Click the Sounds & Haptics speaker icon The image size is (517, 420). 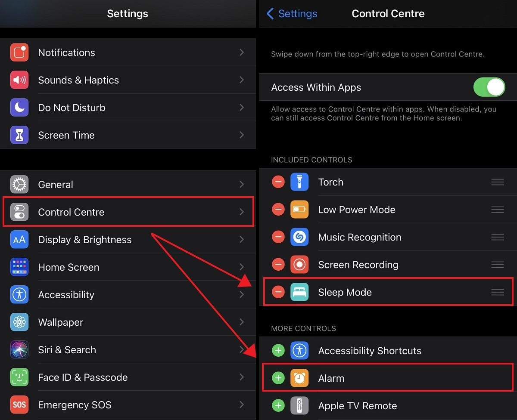19,80
